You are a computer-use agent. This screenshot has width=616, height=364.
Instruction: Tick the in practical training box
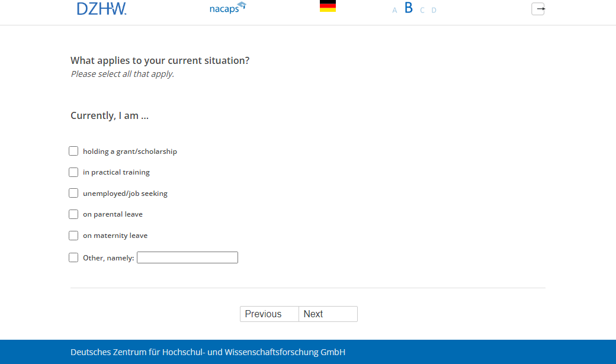(x=73, y=172)
